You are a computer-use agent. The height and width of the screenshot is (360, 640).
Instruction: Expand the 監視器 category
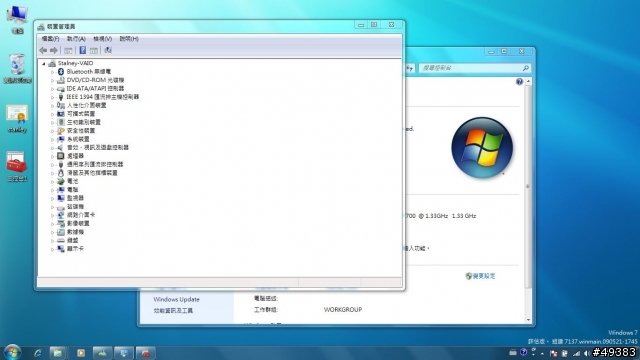[x=52, y=198]
